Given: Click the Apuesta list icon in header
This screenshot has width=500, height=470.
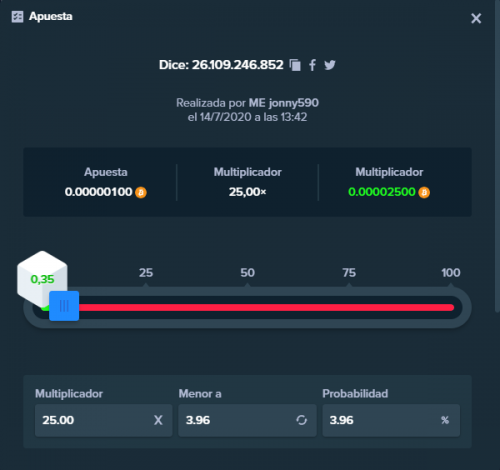Looking at the screenshot, I should coord(17,17).
